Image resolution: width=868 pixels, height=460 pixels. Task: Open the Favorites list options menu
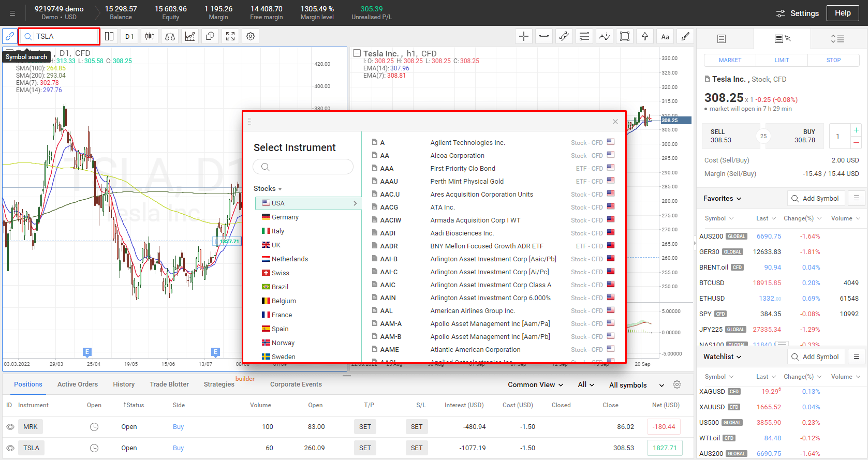pyautogui.click(x=857, y=198)
